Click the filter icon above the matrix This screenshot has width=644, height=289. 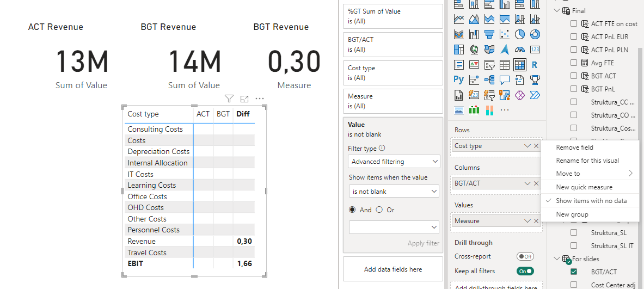(229, 99)
